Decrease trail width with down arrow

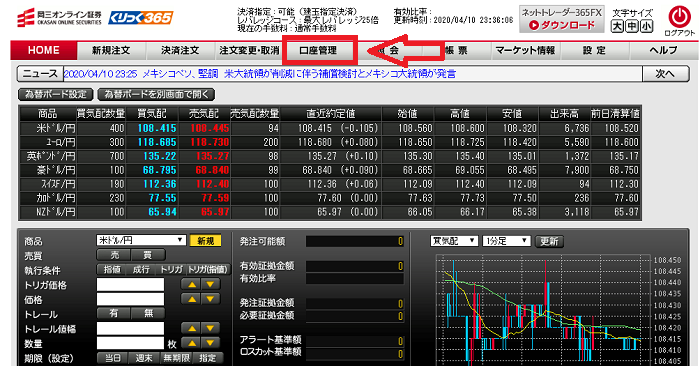click(x=211, y=329)
